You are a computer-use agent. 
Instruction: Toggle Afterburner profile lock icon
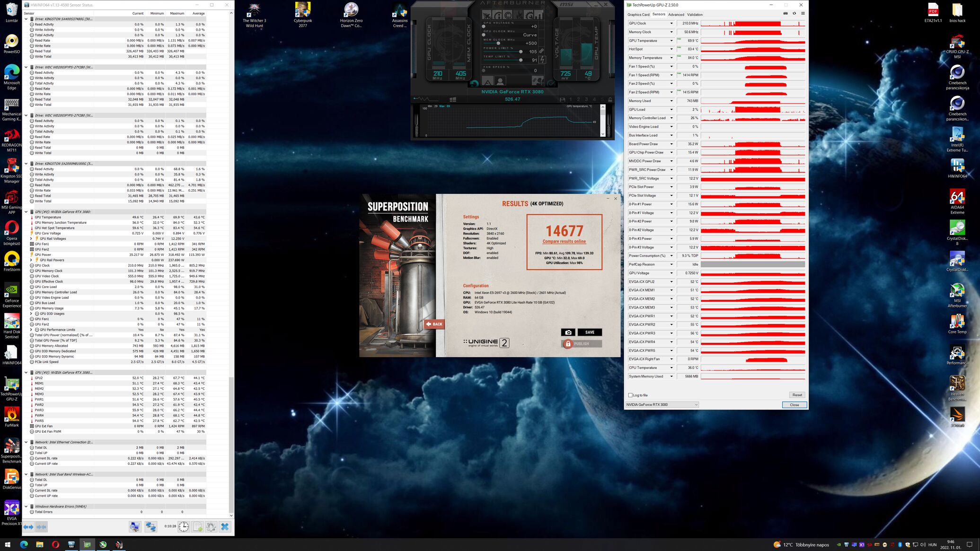pos(610,99)
